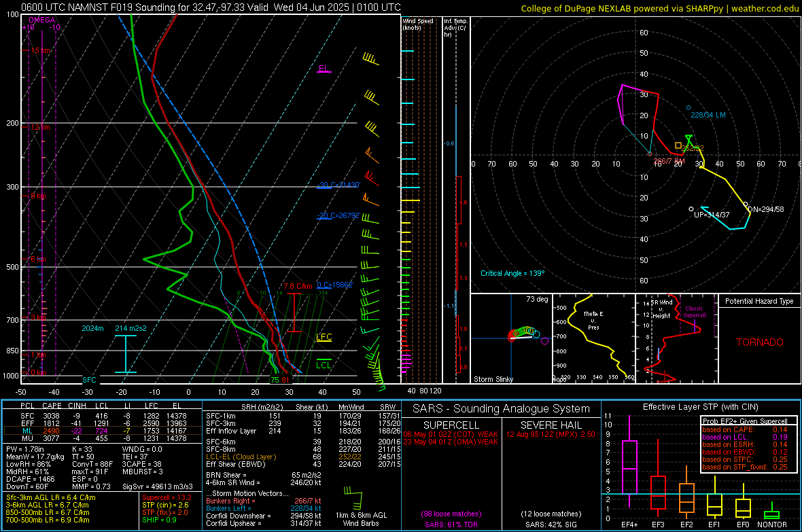The width and height of the screenshot is (802, 532).
Task: Select the 'SR Wind v. Height' plot label
Action: pos(662,309)
